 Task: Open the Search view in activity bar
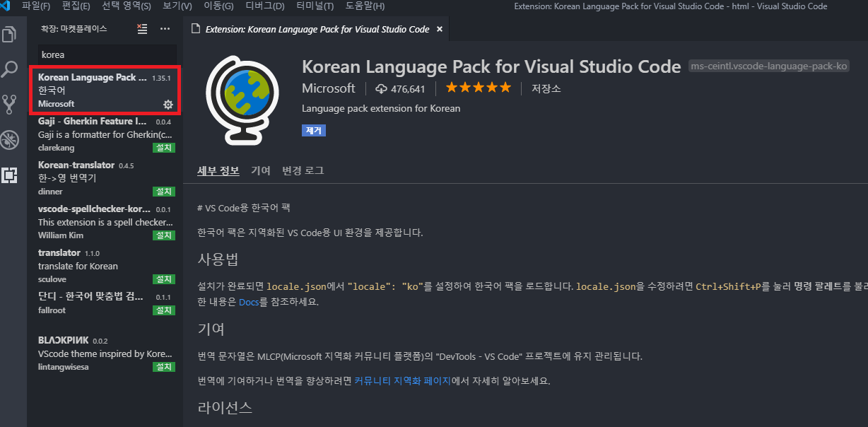tap(9, 69)
